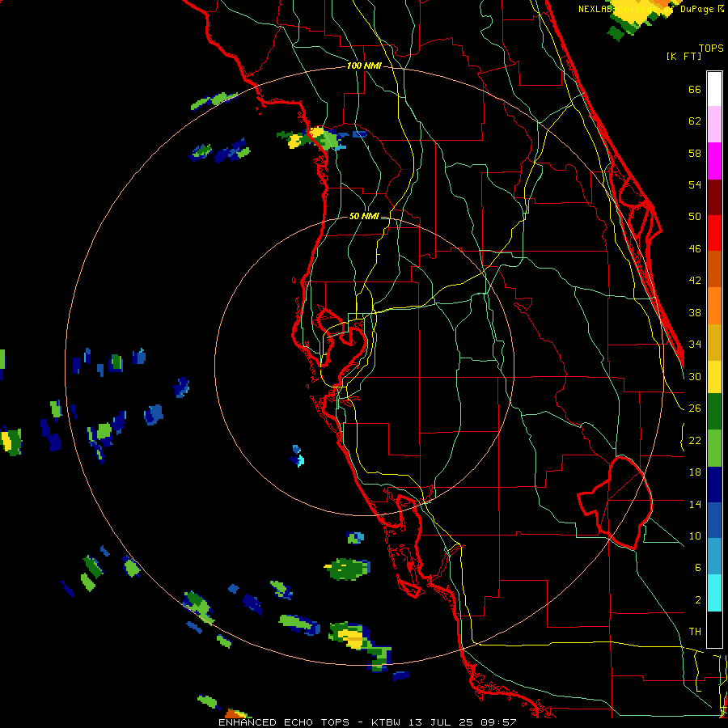Viewport: 728px width, 728px height.
Task: Click the legend value '2'
Action: (698, 600)
